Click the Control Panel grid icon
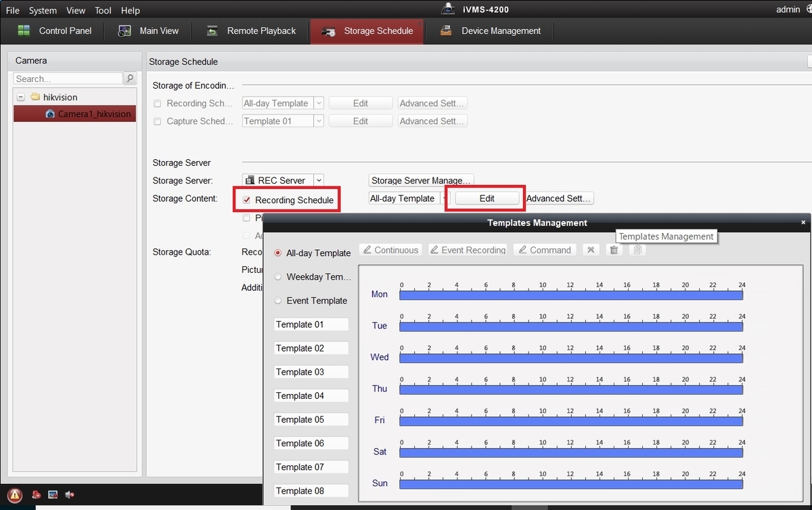The width and height of the screenshot is (812, 510). [24, 30]
